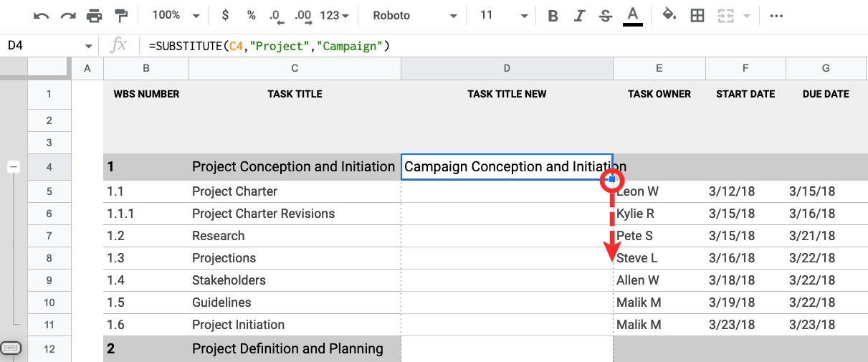This screenshot has width=868, height=362.
Task: Click the DUE DATE header cell
Action: [x=826, y=94]
